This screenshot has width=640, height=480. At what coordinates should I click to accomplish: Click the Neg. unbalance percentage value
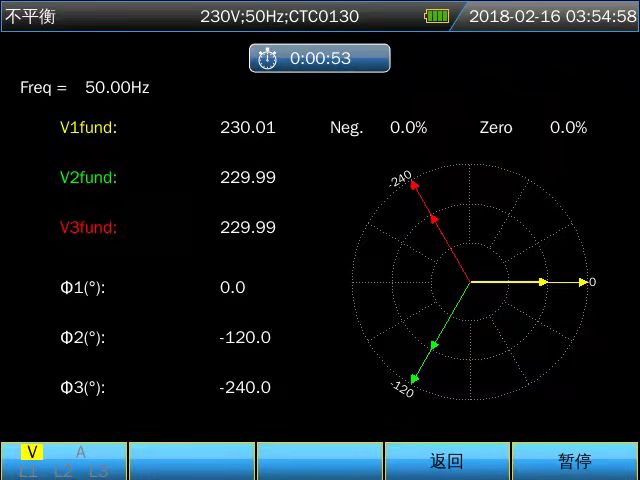[x=408, y=128]
